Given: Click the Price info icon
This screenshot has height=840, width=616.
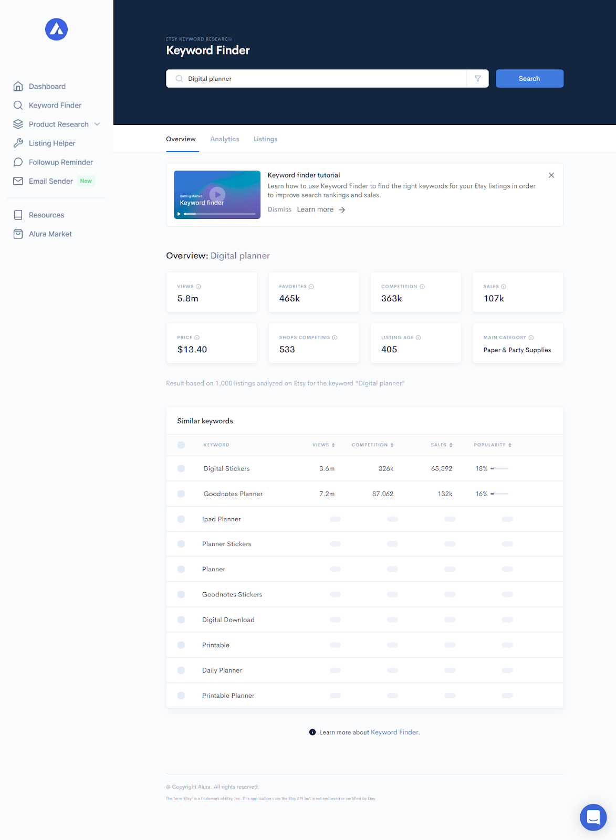Looking at the screenshot, I should (197, 338).
